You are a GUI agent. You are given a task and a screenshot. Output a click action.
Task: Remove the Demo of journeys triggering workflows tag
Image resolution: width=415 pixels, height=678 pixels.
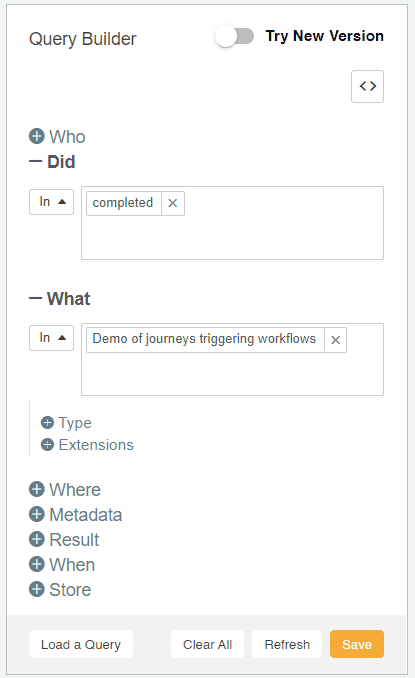coord(335,340)
